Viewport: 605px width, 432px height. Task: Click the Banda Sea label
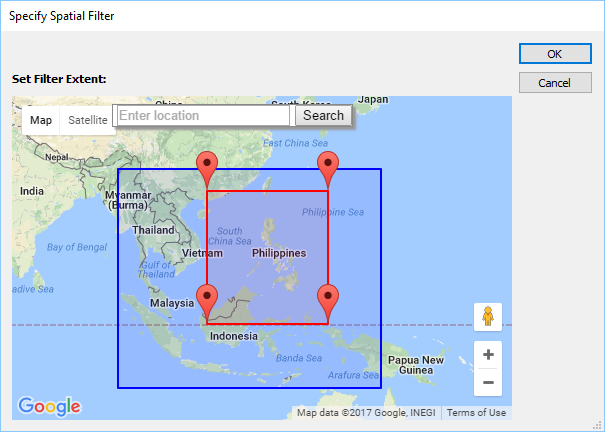[299, 358]
